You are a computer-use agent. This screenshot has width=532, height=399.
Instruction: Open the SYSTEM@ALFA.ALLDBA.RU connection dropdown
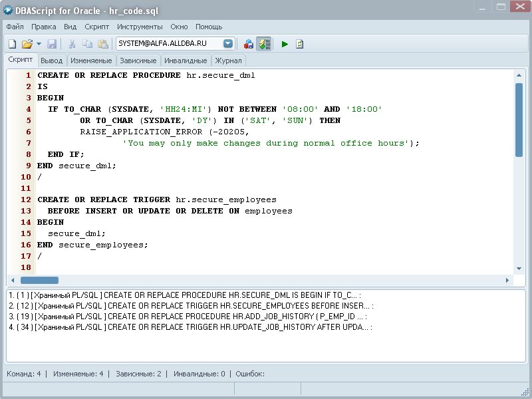(228, 44)
